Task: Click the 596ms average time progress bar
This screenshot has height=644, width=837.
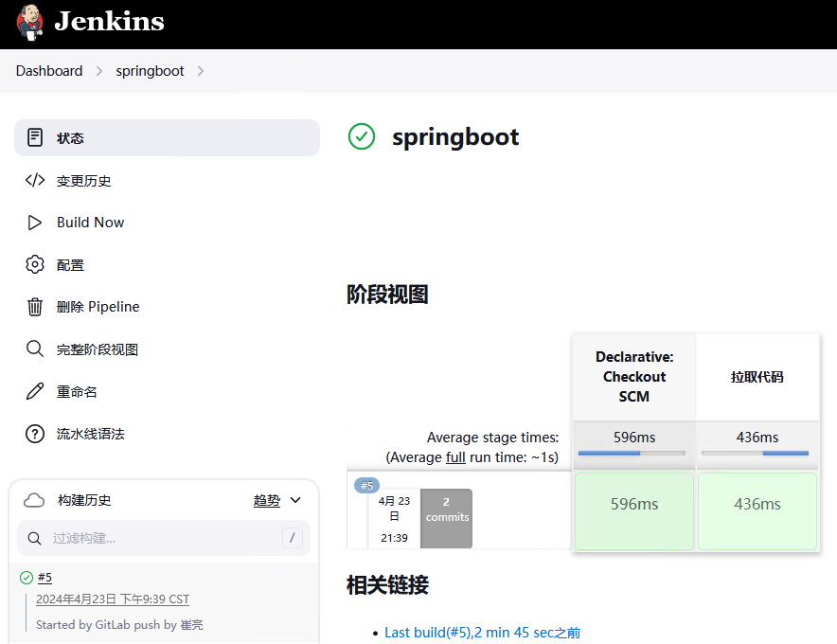Action: click(x=632, y=454)
